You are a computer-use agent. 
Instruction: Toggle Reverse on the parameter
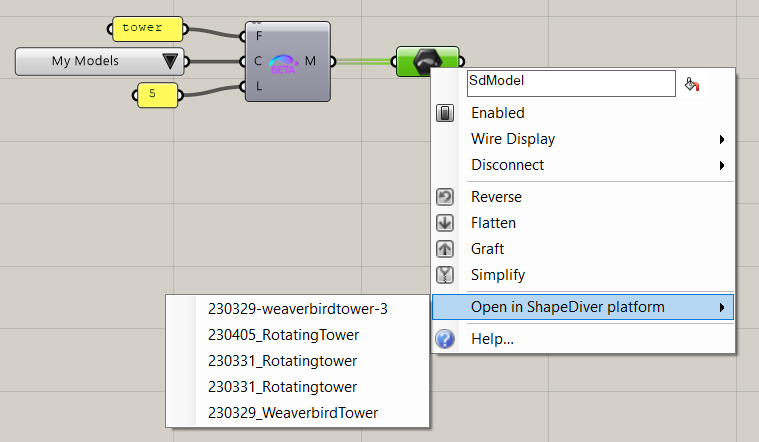[x=496, y=197]
